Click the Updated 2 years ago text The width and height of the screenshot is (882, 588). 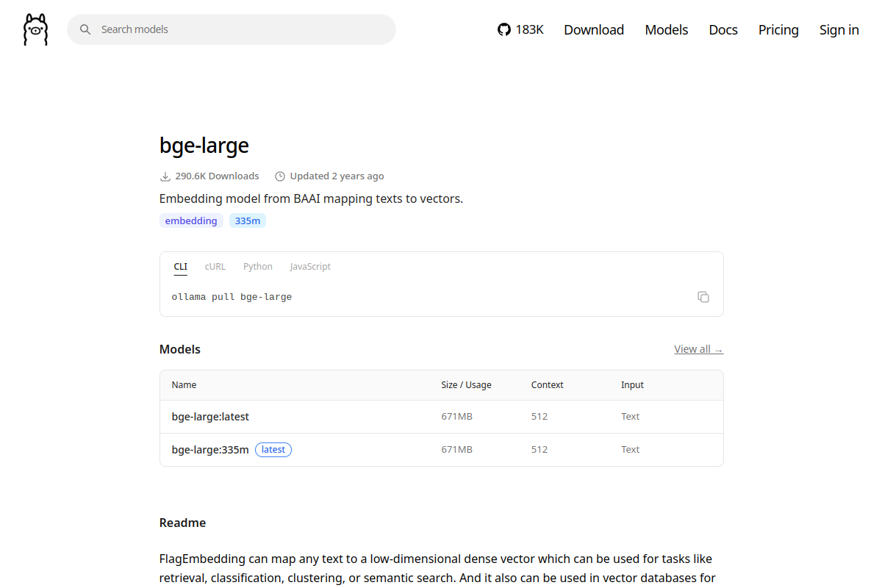(x=337, y=176)
